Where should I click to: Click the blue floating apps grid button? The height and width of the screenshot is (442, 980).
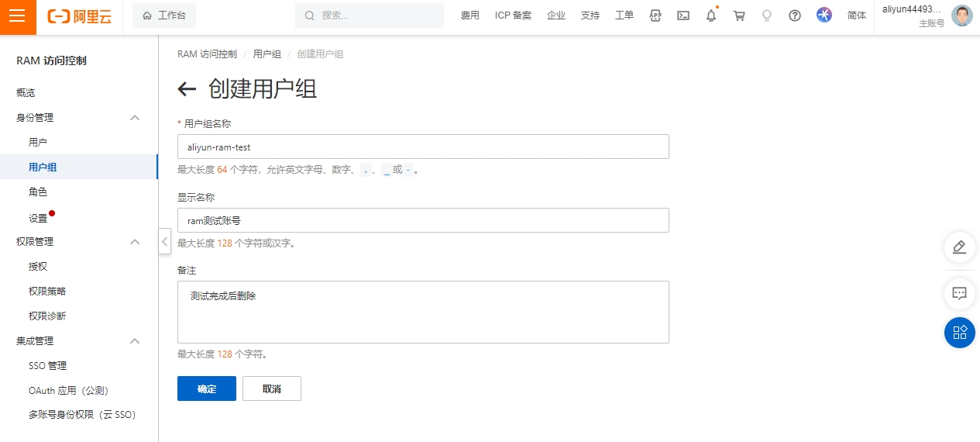959,333
